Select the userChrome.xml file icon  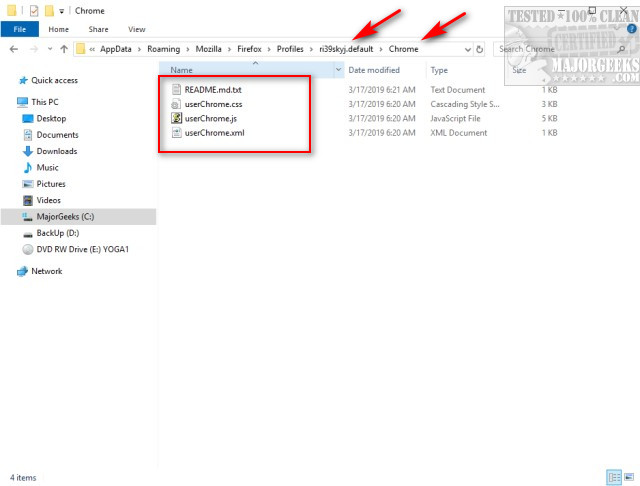[x=176, y=133]
